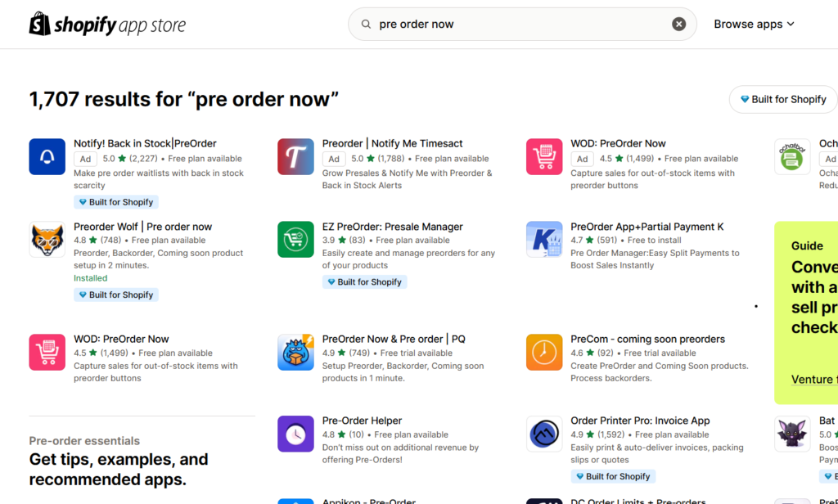The width and height of the screenshot is (838, 504).
Task: Click the Ad tag on the Timesact listing
Action: [334, 159]
